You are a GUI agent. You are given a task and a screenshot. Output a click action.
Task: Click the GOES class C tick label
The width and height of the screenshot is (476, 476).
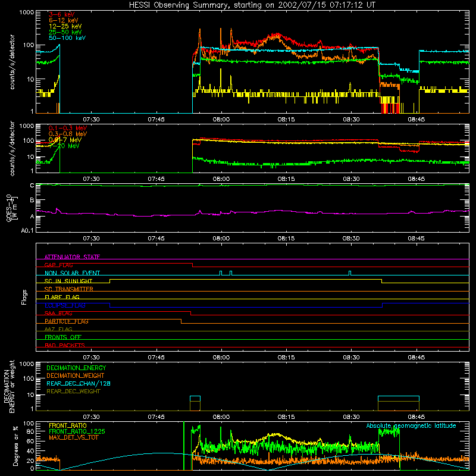(32, 186)
